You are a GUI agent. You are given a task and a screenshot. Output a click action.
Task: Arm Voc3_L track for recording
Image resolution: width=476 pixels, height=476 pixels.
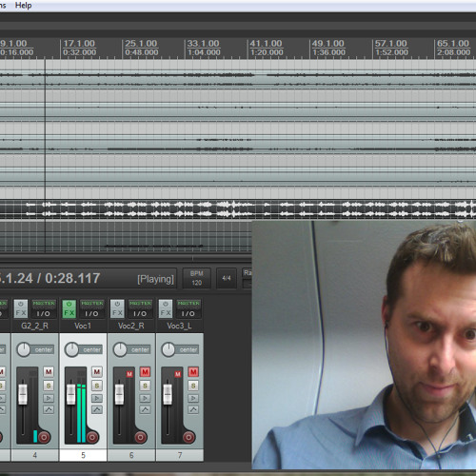pos(188,437)
